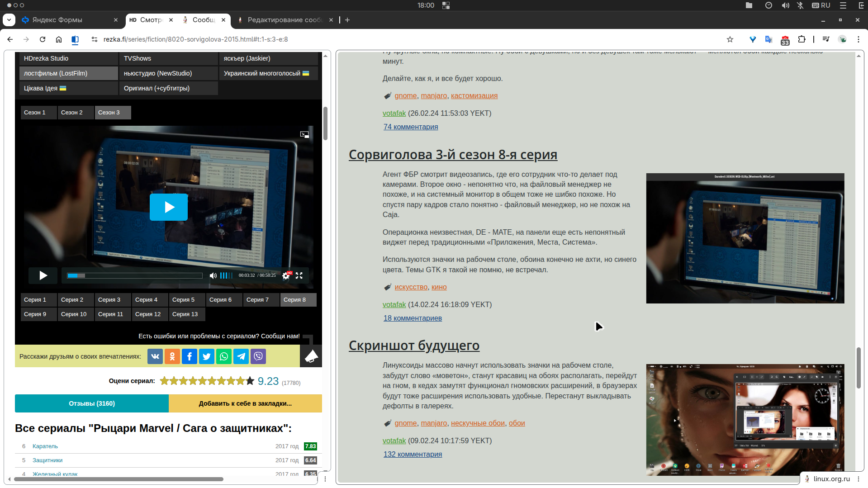Mute the video player sound

pos(213,275)
